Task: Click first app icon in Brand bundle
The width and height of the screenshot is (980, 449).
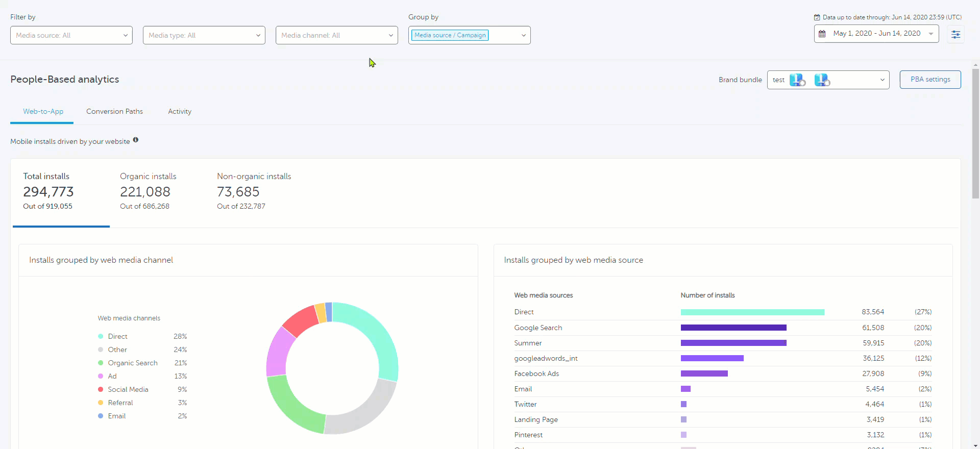Action: 797,80
